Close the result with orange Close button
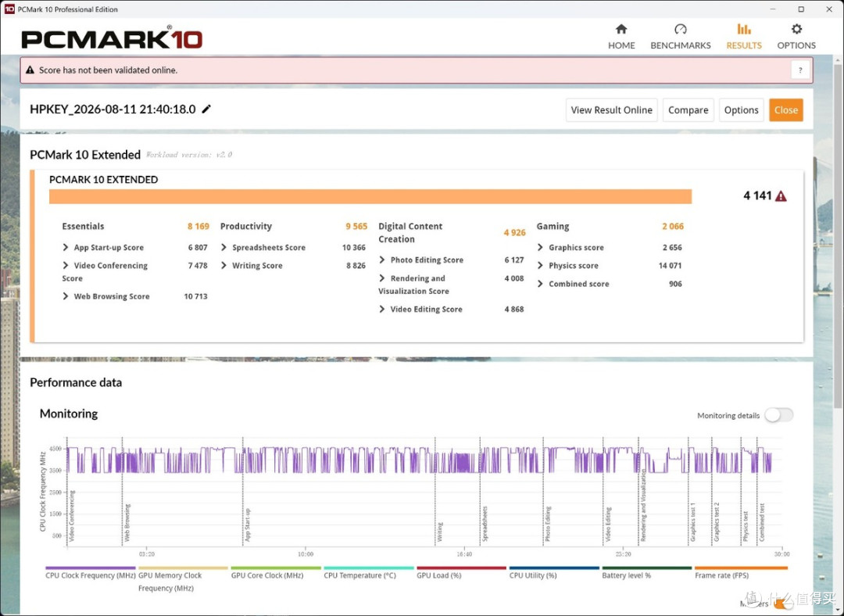The image size is (844, 616). 786,110
